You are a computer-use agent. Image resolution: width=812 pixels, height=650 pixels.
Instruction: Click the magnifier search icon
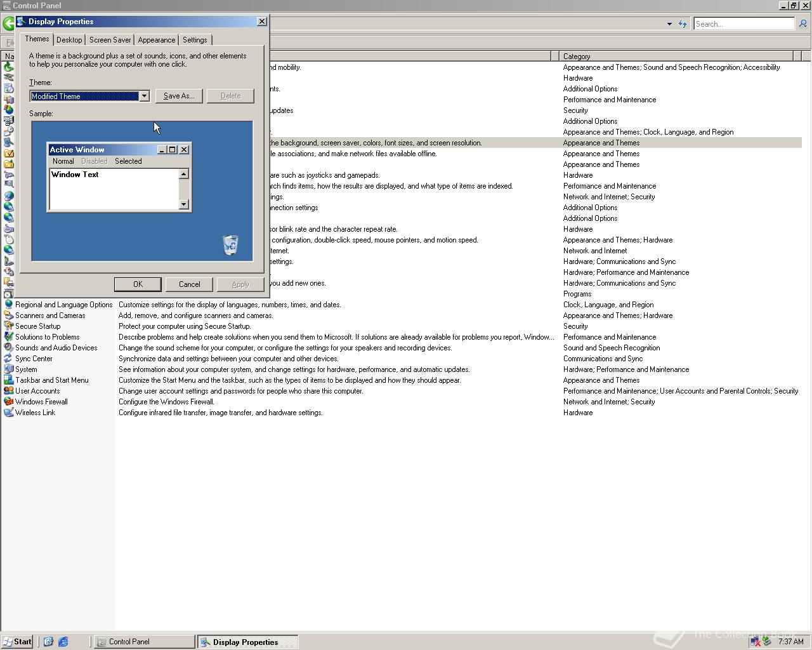pyautogui.click(x=802, y=24)
